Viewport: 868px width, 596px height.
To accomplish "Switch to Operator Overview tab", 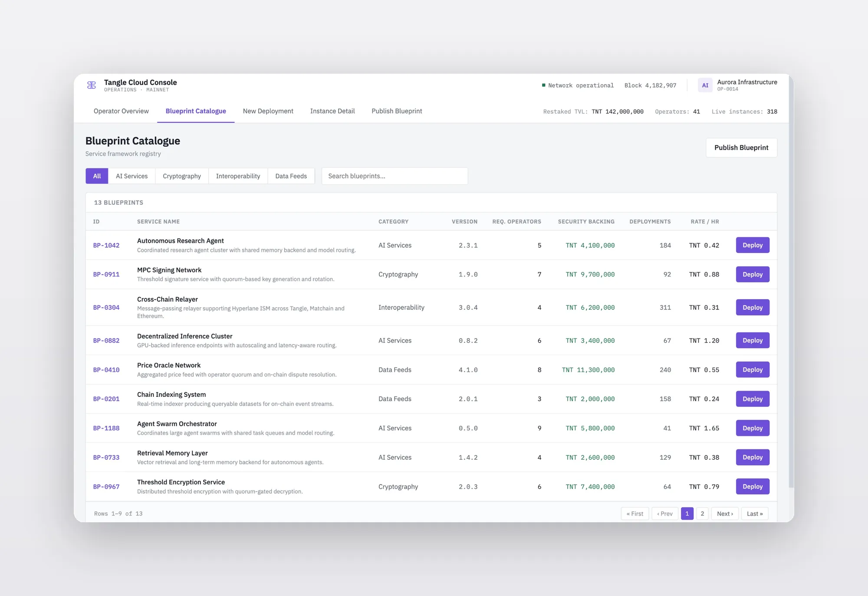I will (x=121, y=111).
